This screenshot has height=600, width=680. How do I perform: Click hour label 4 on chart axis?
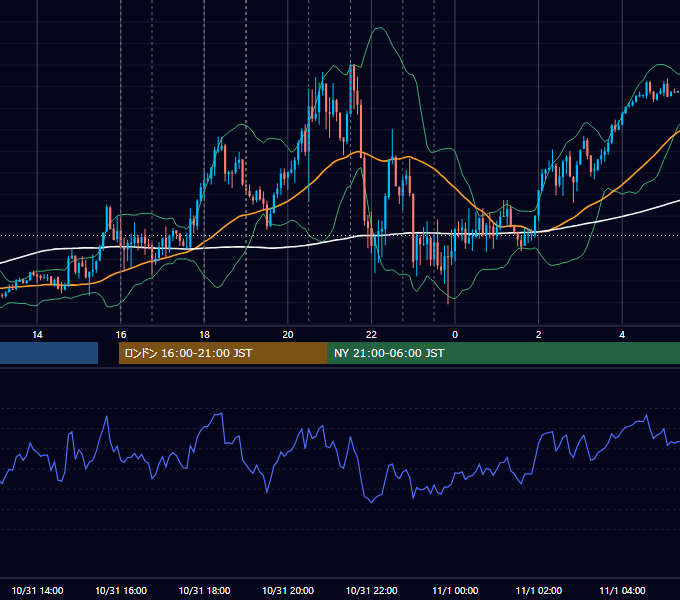622,335
